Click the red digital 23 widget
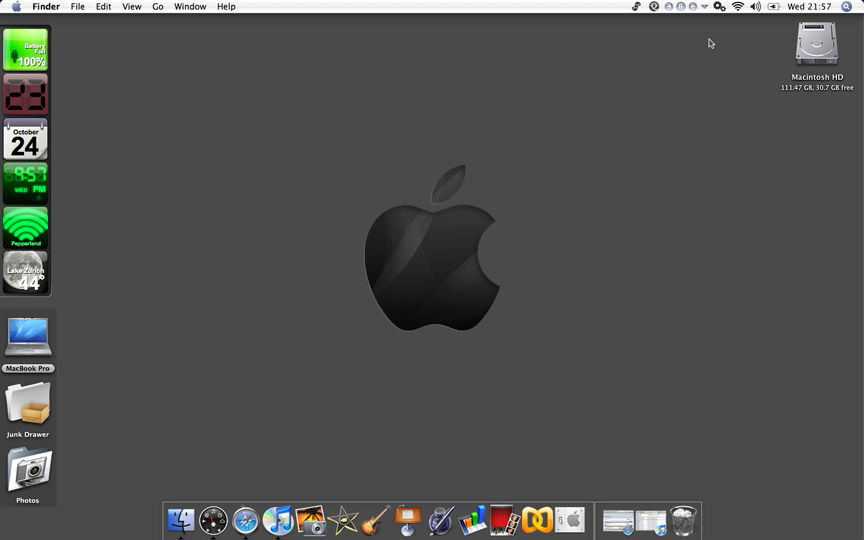Viewport: 864px width, 540px height. click(x=25, y=94)
